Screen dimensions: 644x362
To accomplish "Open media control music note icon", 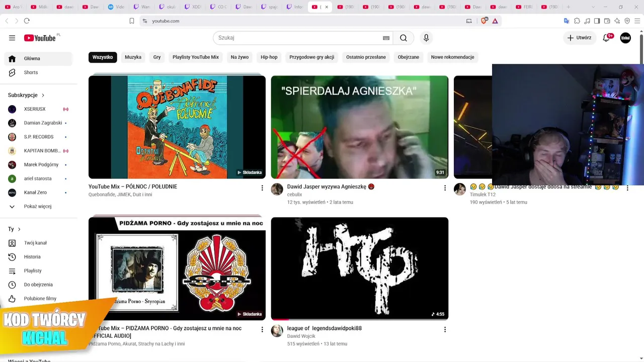I will pyautogui.click(x=587, y=21).
